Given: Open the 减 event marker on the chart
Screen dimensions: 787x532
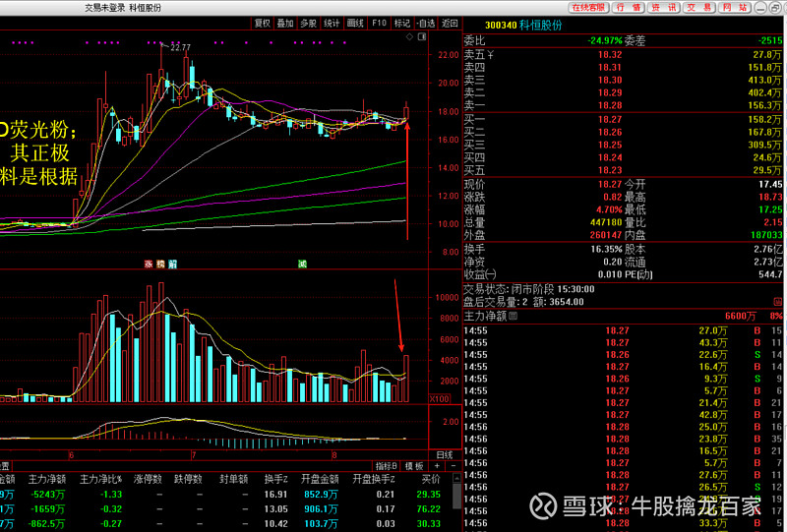Looking at the screenshot, I should [302, 264].
